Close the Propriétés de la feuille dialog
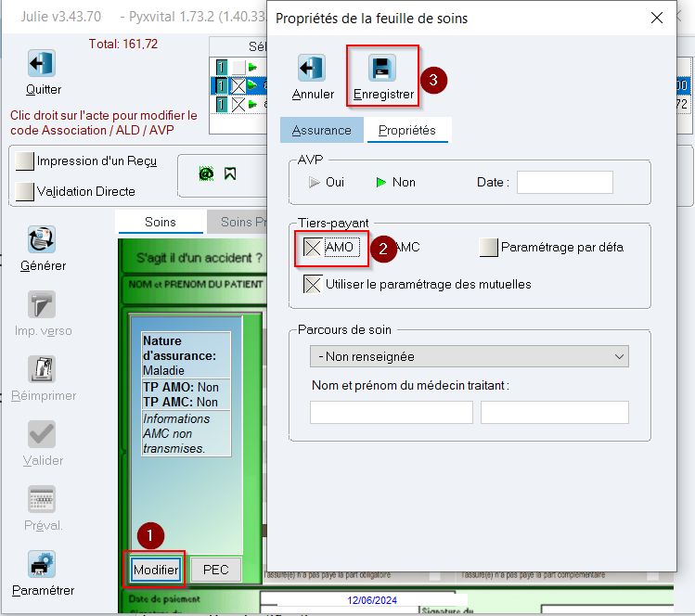695x616 pixels. 656,18
